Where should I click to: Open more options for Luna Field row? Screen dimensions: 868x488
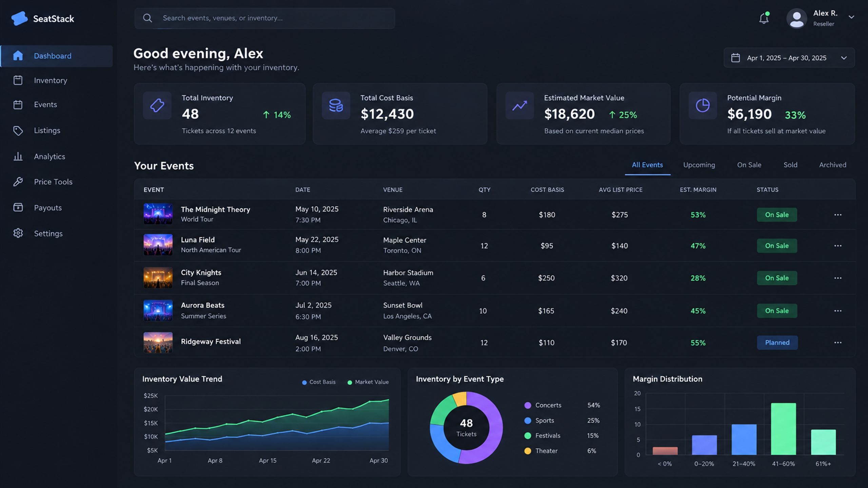(x=838, y=246)
